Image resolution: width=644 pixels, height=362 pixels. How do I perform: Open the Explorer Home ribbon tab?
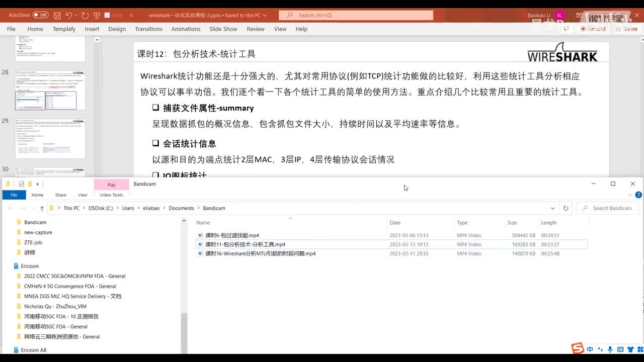pos(37,195)
